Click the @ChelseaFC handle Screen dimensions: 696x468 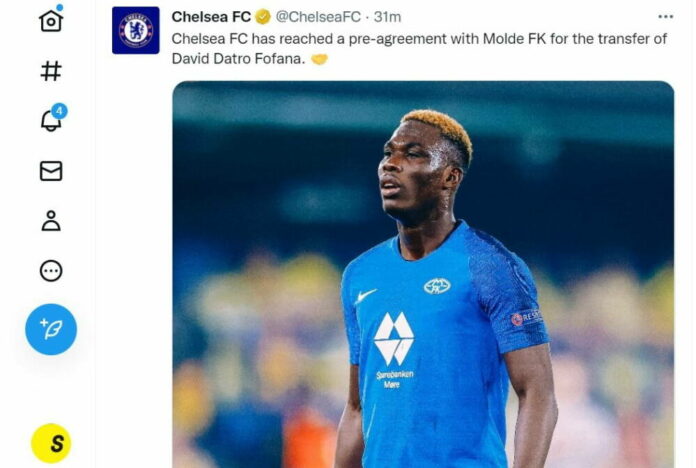318,17
